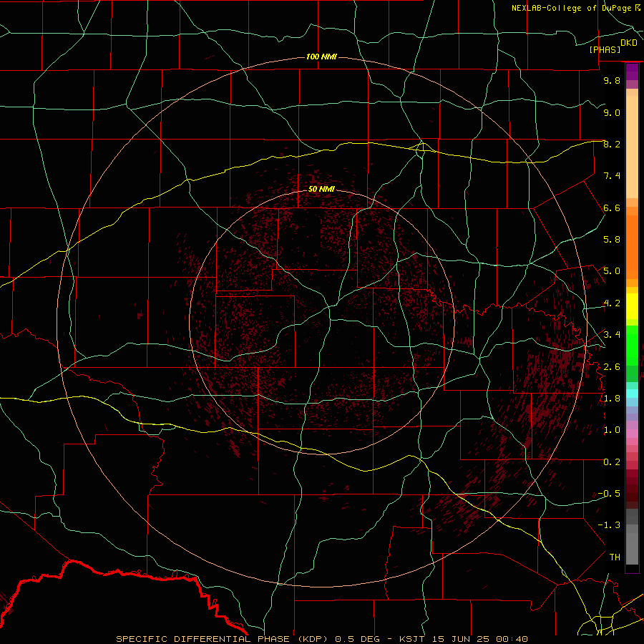Viewport: 644px width, 644px height.
Task: Click the DKD label above the color scale
Action: coord(629,43)
